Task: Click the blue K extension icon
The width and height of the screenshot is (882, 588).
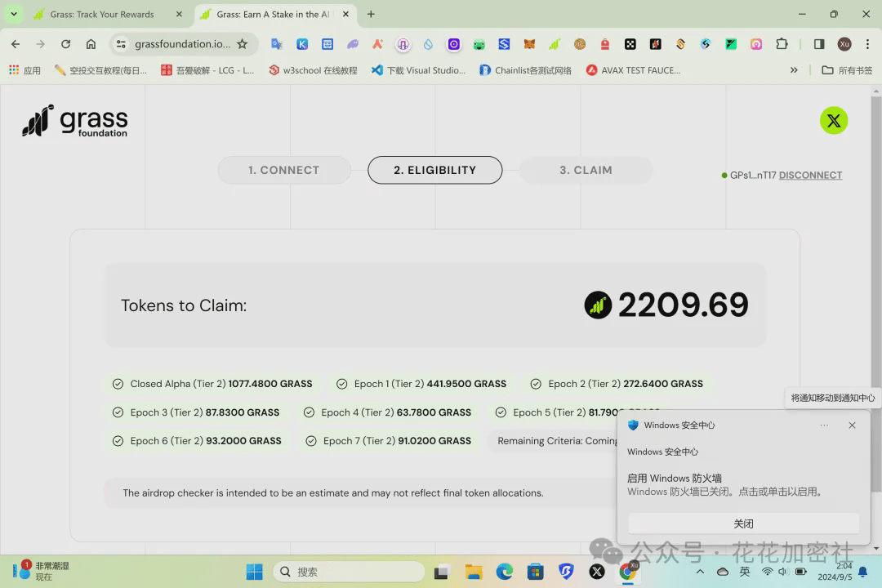Action: point(302,44)
